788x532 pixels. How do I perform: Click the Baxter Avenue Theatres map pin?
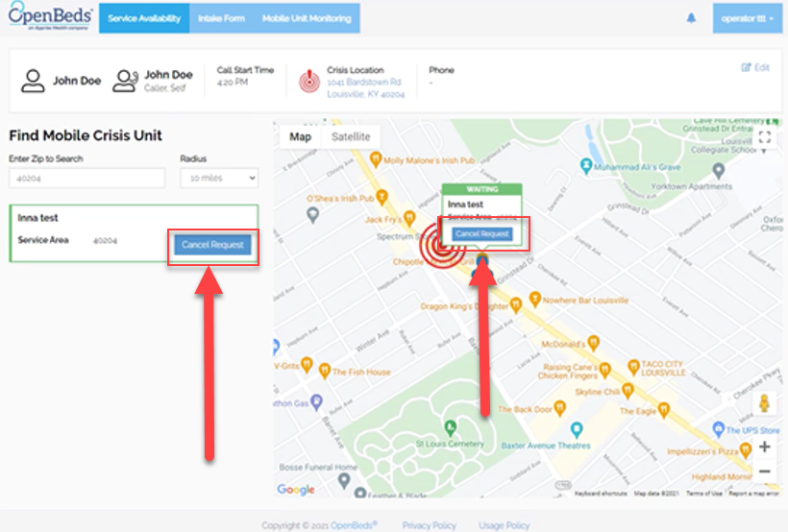point(577,429)
